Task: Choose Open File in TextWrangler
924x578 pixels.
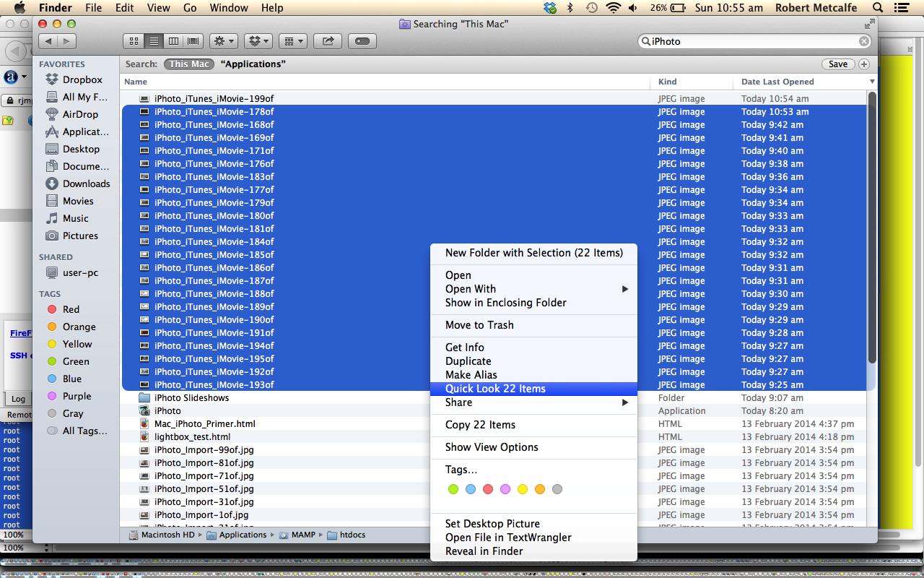Action: (533, 538)
